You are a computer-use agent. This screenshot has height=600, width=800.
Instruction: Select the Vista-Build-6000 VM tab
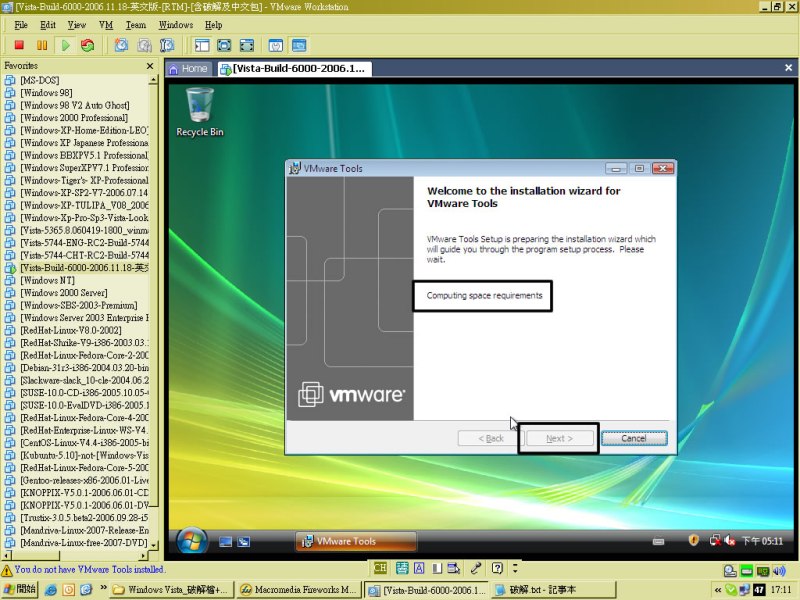pos(294,68)
